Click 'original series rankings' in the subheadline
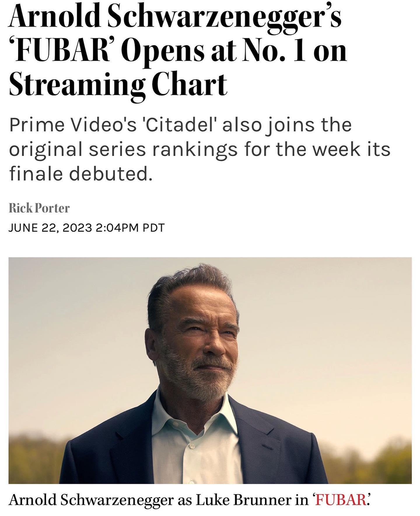This screenshot has width=420, height=516. tap(123, 149)
